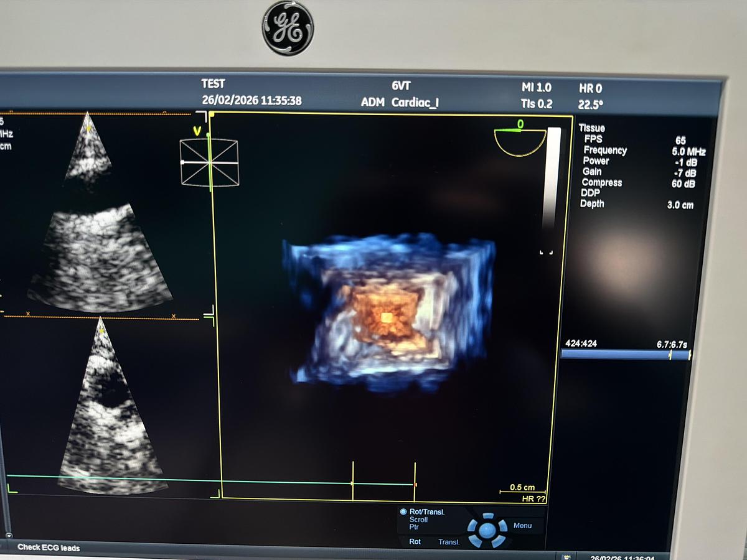Screen dimensions: 747x560
Task: Click the scan angle semicircle indicator
Action: pos(520,142)
